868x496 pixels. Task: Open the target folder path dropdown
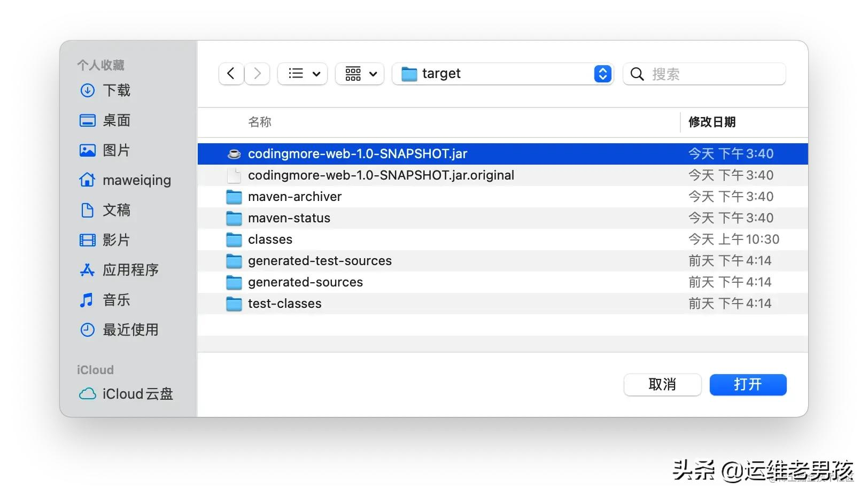point(602,74)
